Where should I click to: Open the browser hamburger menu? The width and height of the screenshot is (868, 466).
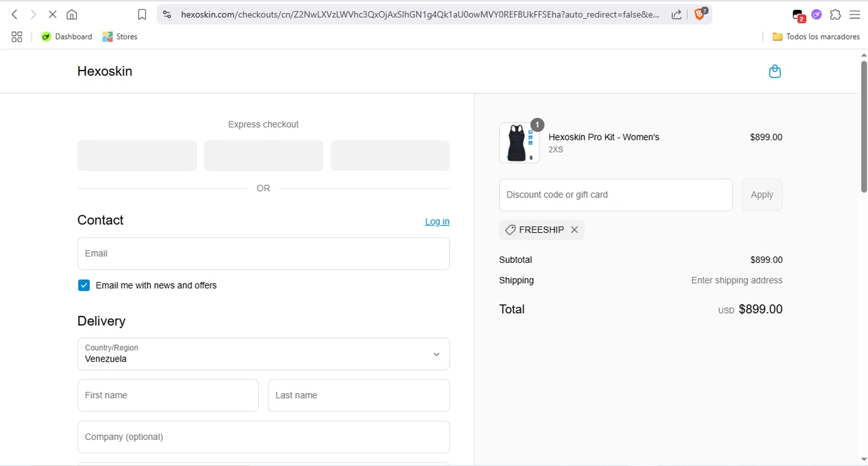854,14
